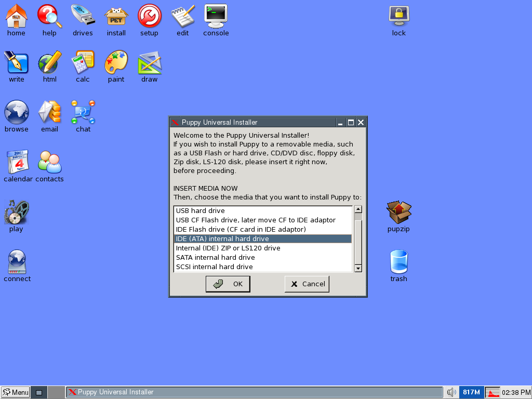Click the 02:38 PM clock
The width and height of the screenshot is (532, 399).
(516, 392)
